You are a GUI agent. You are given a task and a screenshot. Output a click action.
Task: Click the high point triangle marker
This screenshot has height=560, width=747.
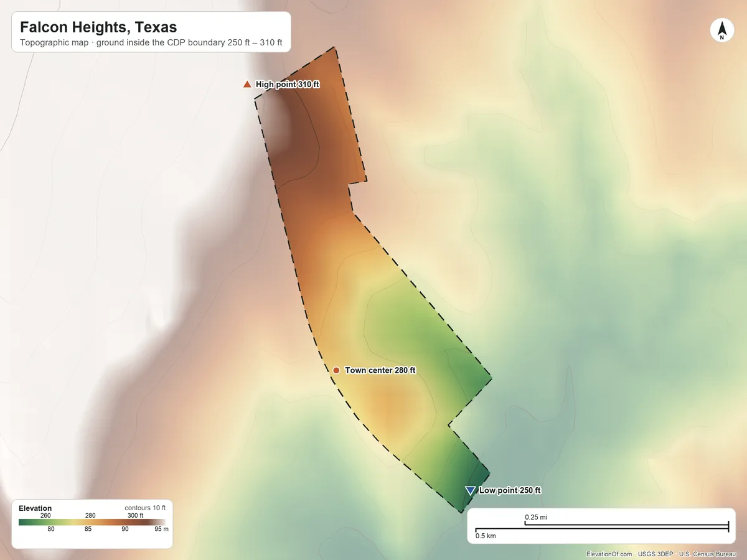[x=247, y=84]
